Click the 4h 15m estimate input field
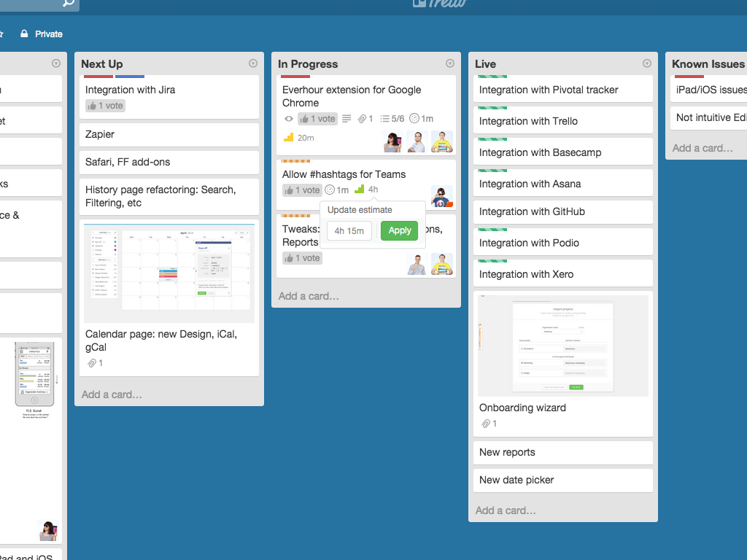 point(349,230)
